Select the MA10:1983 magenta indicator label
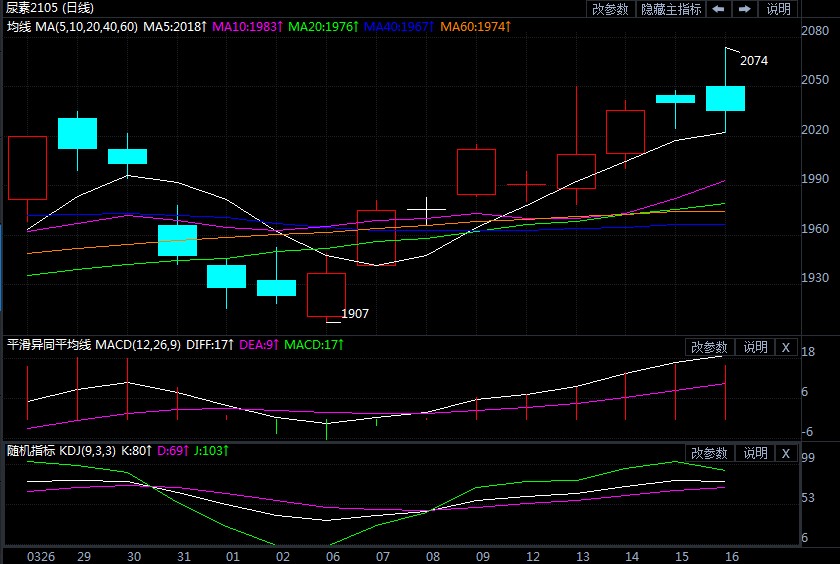 (x=247, y=25)
